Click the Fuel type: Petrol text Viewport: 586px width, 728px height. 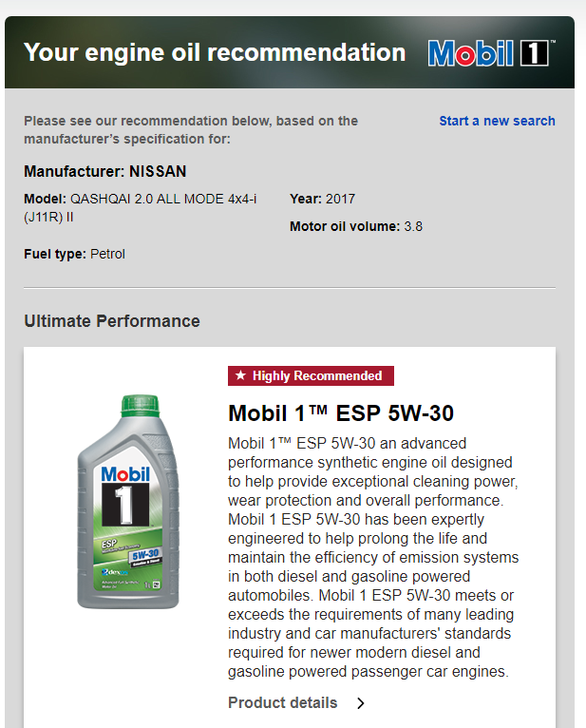coord(75,254)
